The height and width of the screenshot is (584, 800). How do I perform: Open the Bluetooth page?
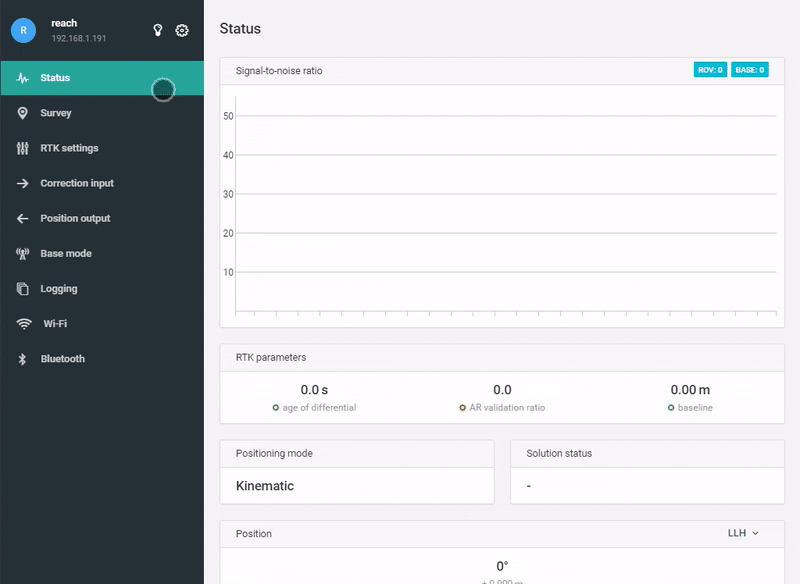pos(102,359)
